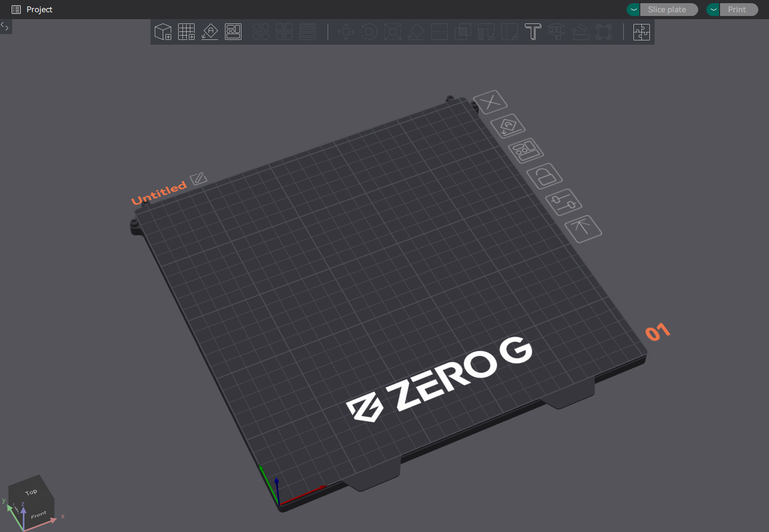Click the orange Untitled plate name

(x=159, y=193)
